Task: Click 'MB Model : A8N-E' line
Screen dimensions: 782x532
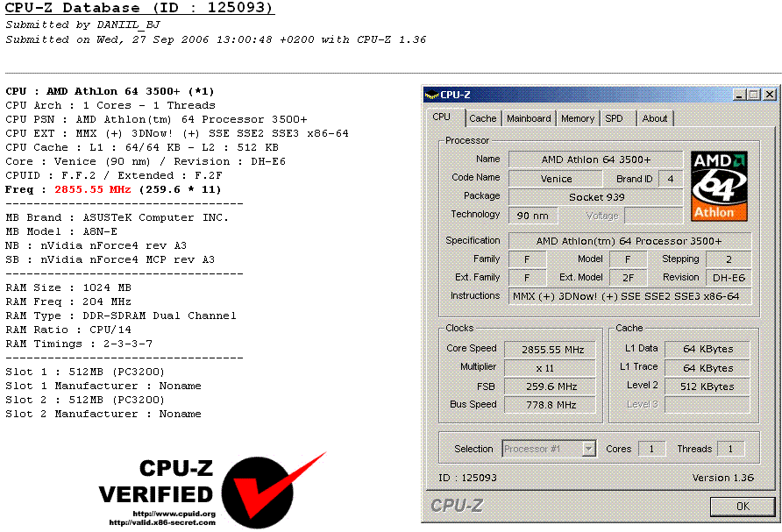Action: click(61, 231)
